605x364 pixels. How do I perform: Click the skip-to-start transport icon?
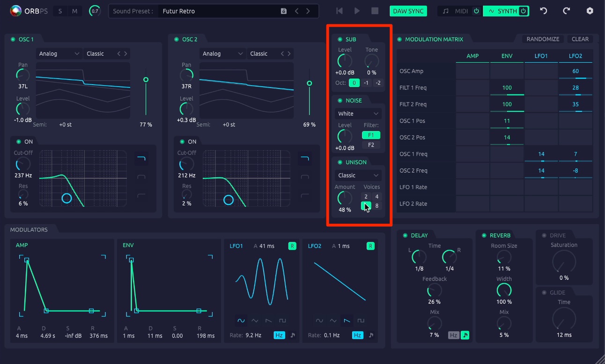(x=339, y=11)
